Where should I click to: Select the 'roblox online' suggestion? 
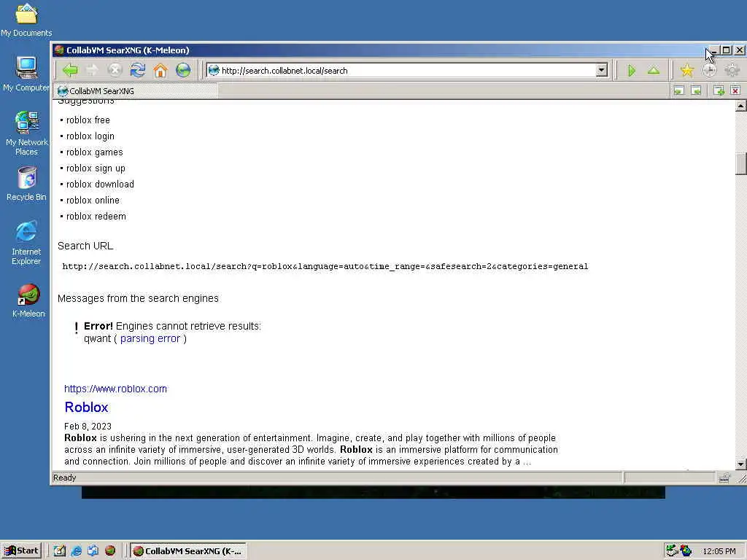point(93,201)
